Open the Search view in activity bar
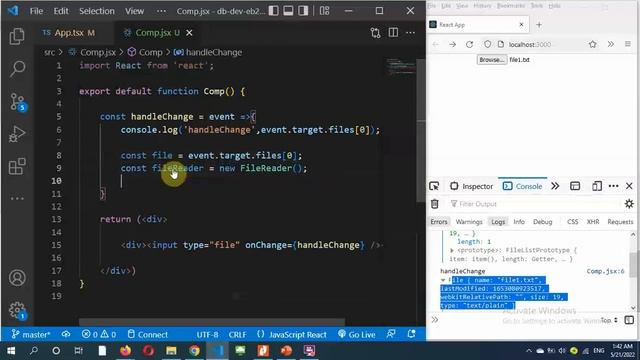 pos(17,69)
